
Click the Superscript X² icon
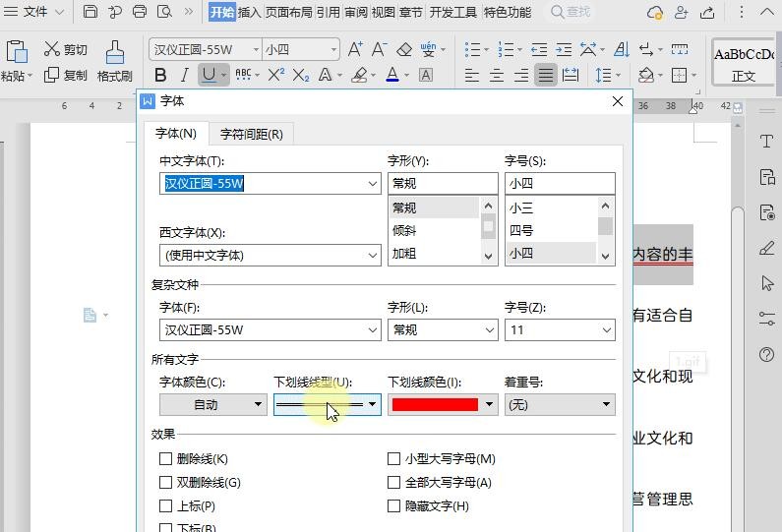276,75
